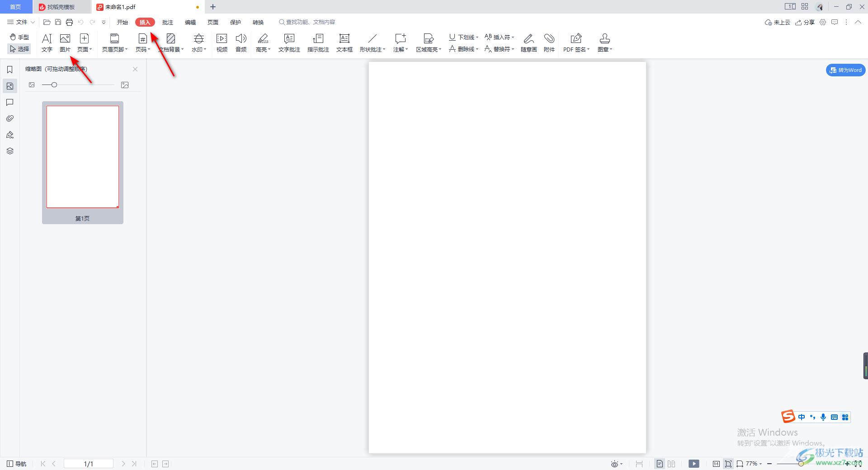Open the 页面 insert page dropdown
Image resolution: width=868 pixels, height=470 pixels.
point(85,43)
